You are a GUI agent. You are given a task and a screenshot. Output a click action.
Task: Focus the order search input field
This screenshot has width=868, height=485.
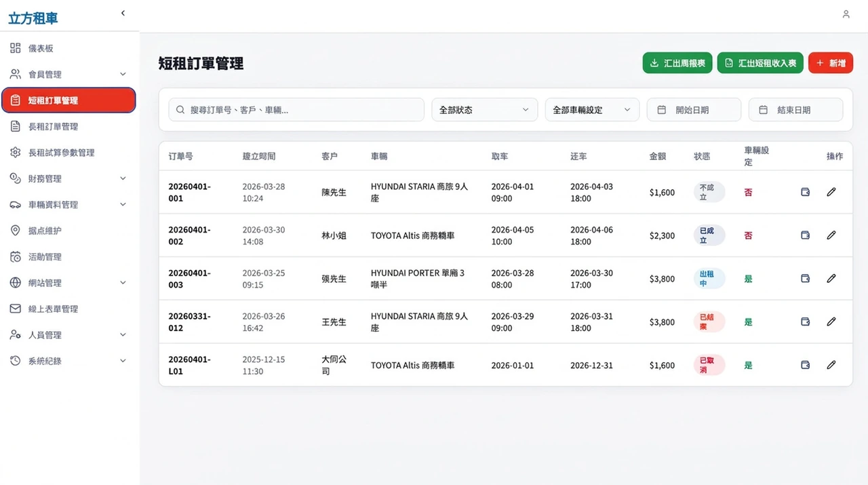(x=296, y=110)
